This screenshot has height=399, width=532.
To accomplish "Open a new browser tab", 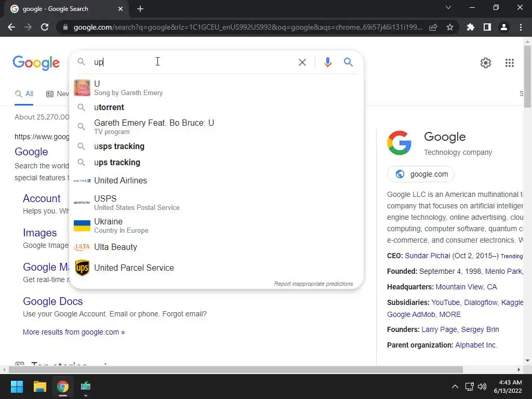I will pos(140,9).
